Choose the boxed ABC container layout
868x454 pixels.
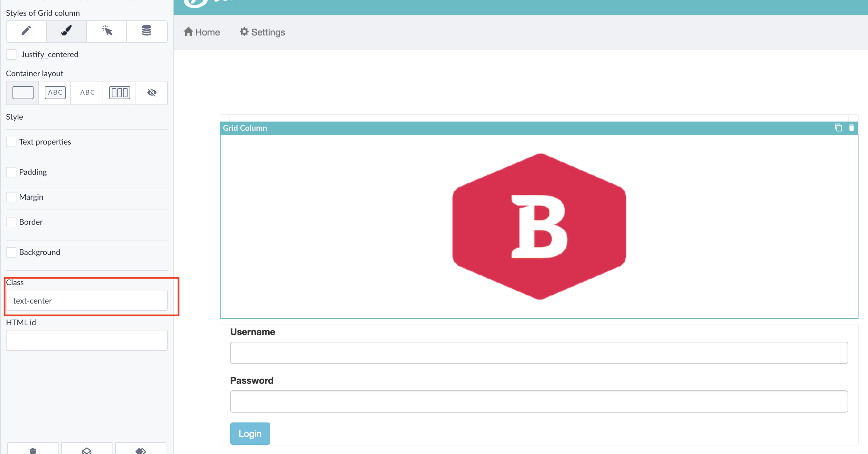(x=55, y=93)
